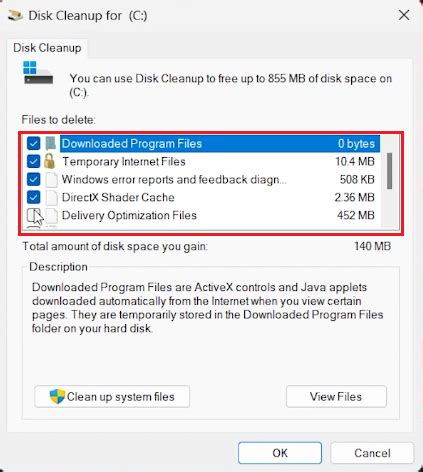423x472 pixels.
Task: Click the Delivery Optimization Files page icon
Action: point(51,215)
